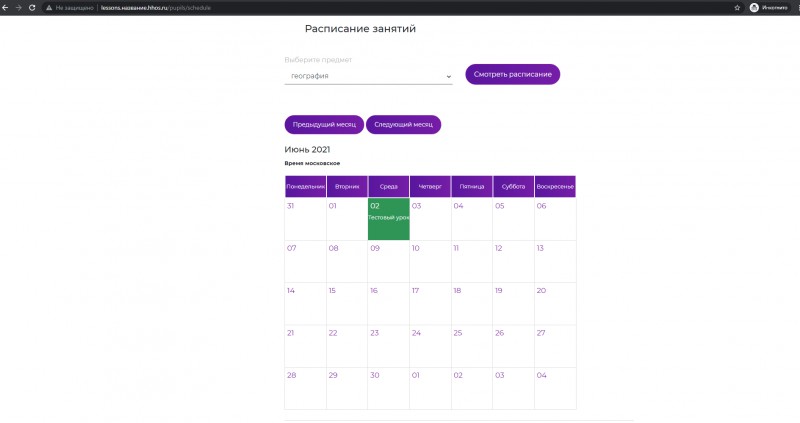This screenshot has height=423, width=800.
Task: Go to Следующий месяц
Action: coord(403,125)
